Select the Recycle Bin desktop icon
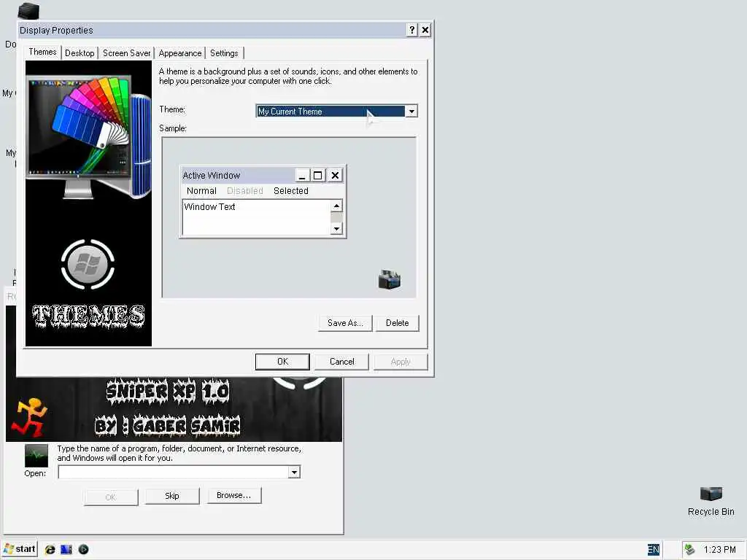Image resolution: width=747 pixels, height=560 pixels. (x=711, y=502)
